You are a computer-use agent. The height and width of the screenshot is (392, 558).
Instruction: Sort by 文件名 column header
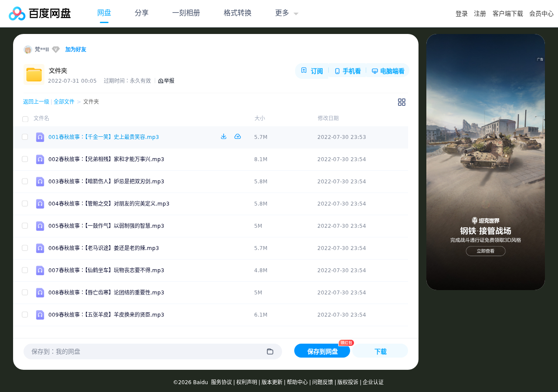tap(41, 118)
